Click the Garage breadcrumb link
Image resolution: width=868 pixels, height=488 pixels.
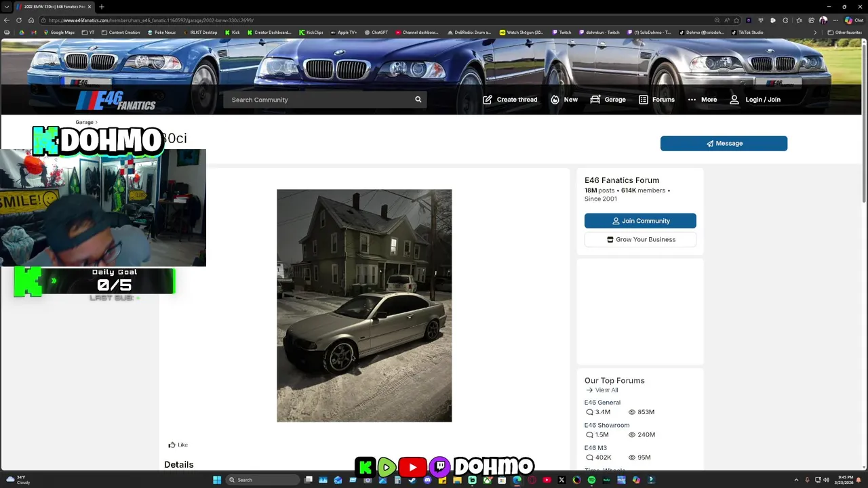click(84, 122)
